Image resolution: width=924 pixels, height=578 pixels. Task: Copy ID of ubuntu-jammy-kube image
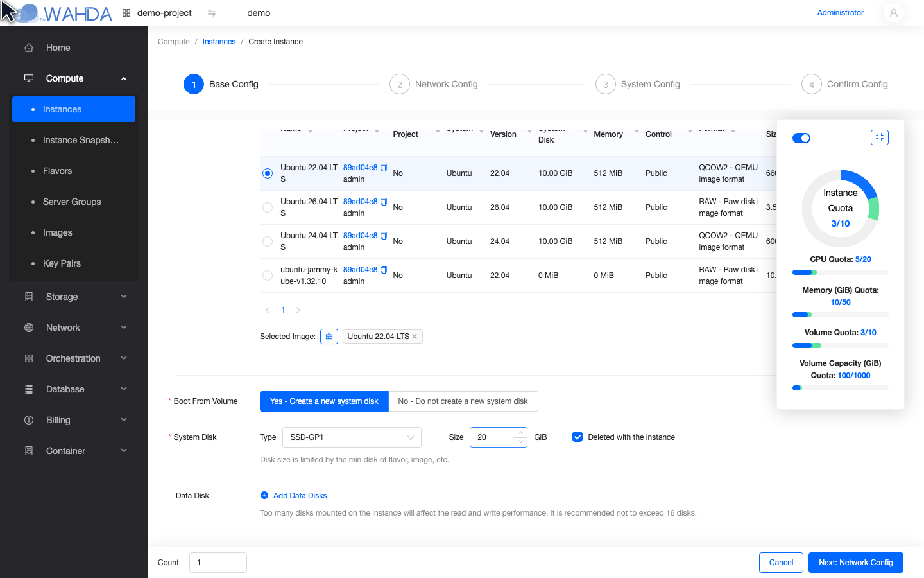click(384, 270)
